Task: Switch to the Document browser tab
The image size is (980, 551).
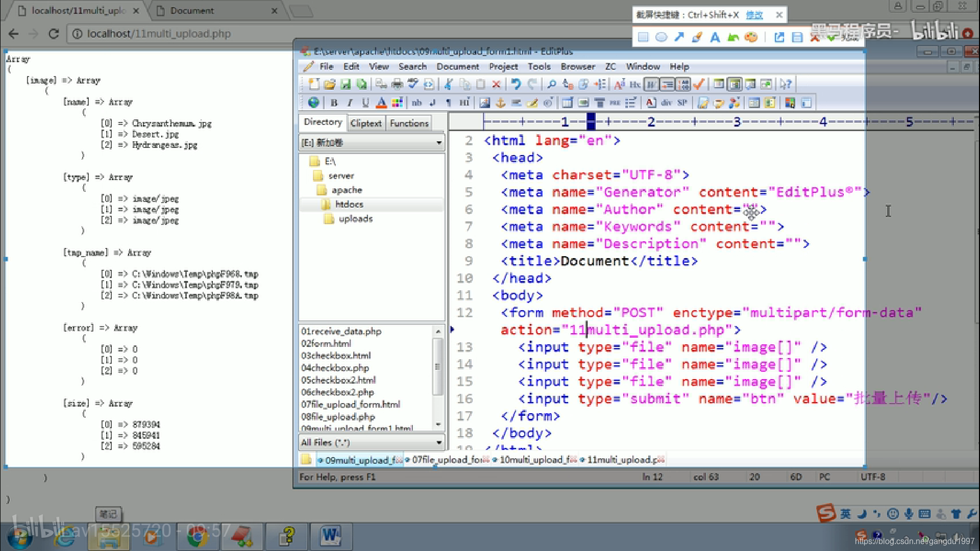Action: tap(217, 11)
